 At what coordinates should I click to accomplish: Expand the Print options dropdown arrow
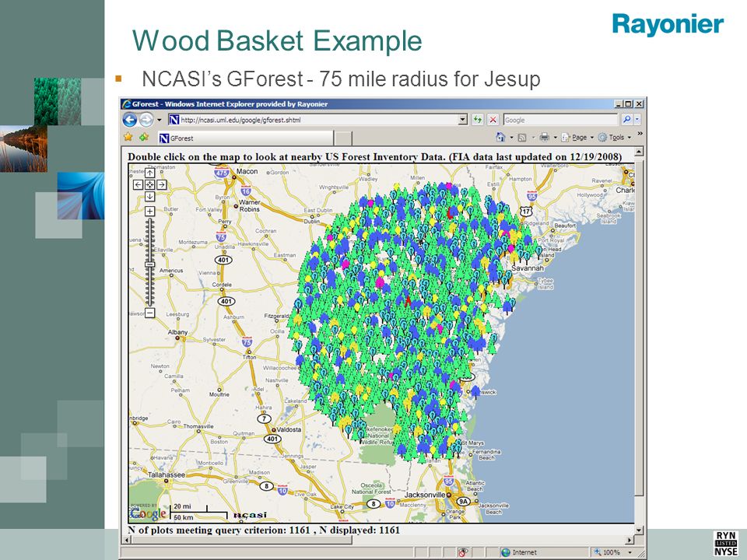coord(555,138)
